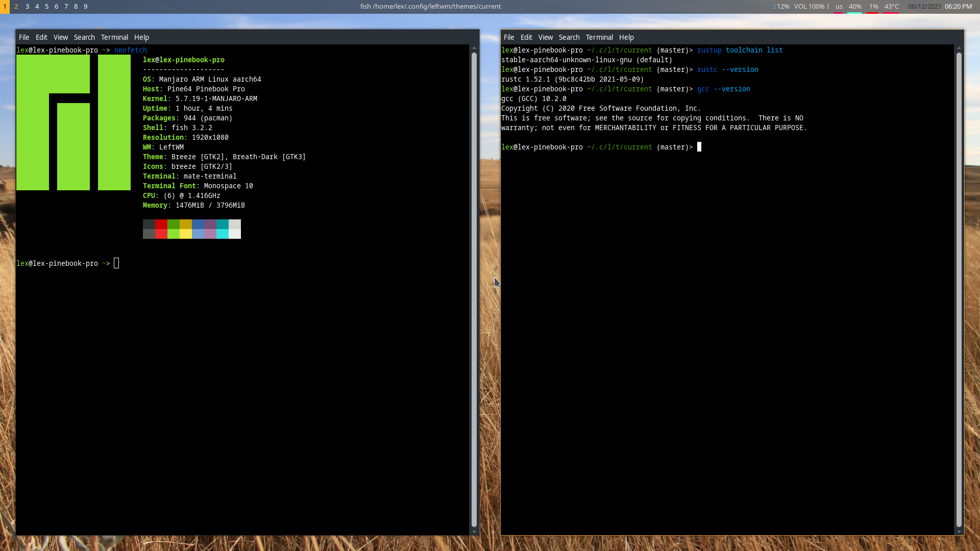This screenshot has width=980, height=551.
Task: Click right terminal vertical scrollbar thumb
Action: coord(959,290)
